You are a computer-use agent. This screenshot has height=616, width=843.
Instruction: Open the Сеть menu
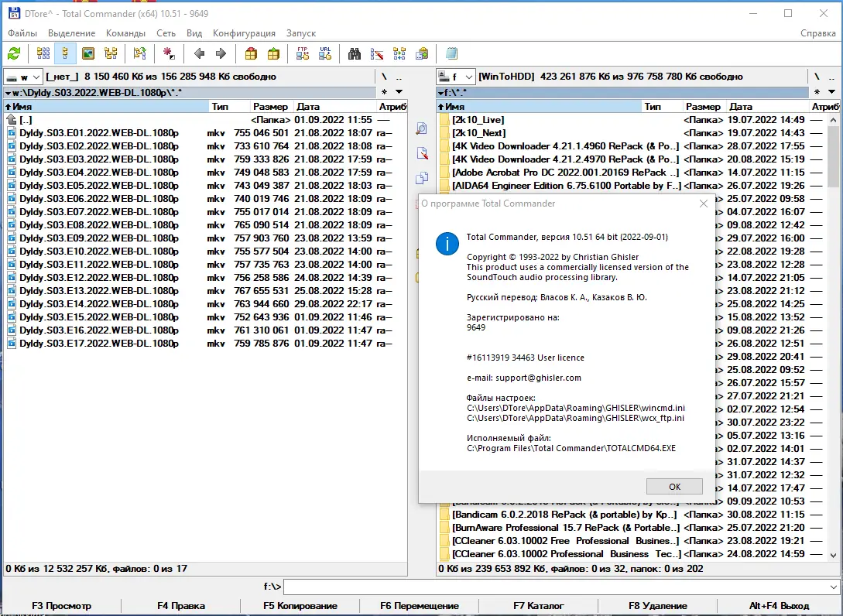coord(166,33)
